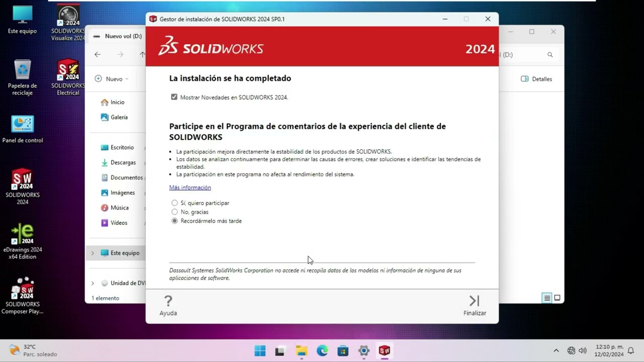Open Settings gear from taskbar
This screenshot has height=362, width=644.
point(364,351)
